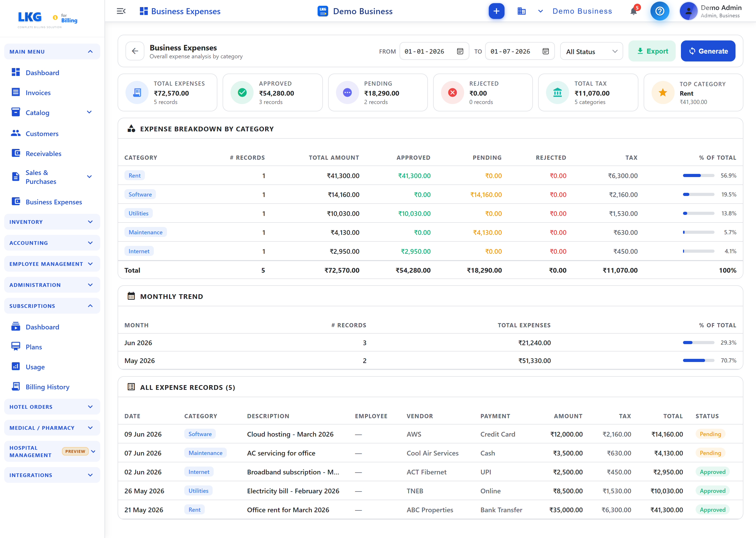Click the 'Jun 2026' month row

click(x=430, y=343)
